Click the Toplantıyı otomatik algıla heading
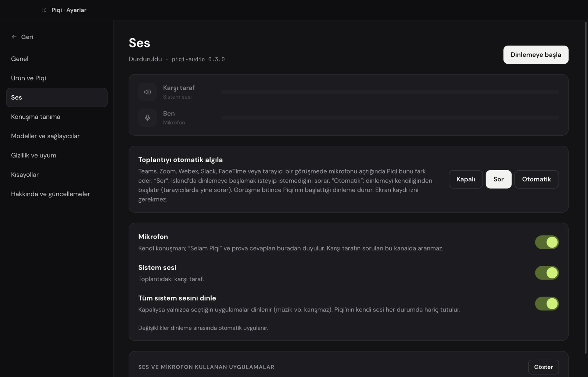588x377 pixels. [180, 160]
